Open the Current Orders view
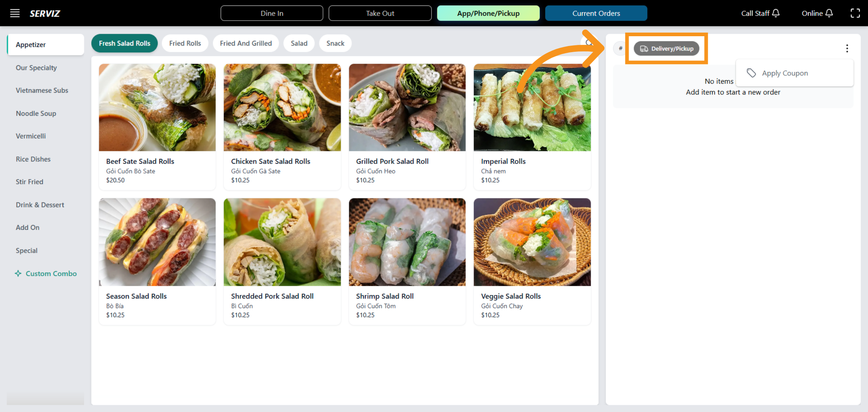Viewport: 868px width, 412px height. click(596, 13)
